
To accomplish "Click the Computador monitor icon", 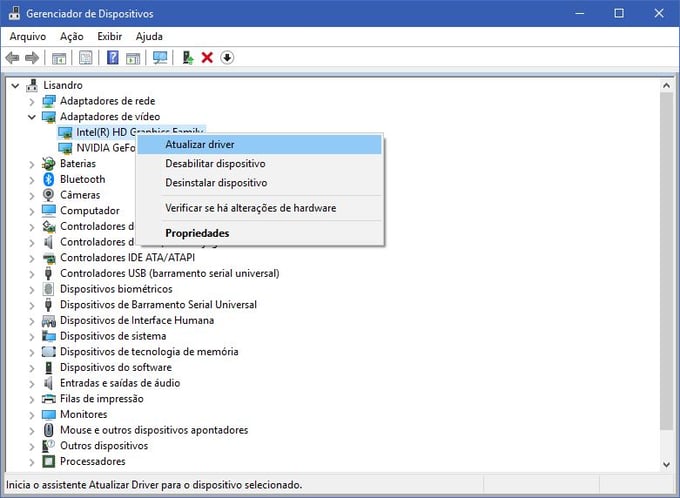I will (49, 210).
